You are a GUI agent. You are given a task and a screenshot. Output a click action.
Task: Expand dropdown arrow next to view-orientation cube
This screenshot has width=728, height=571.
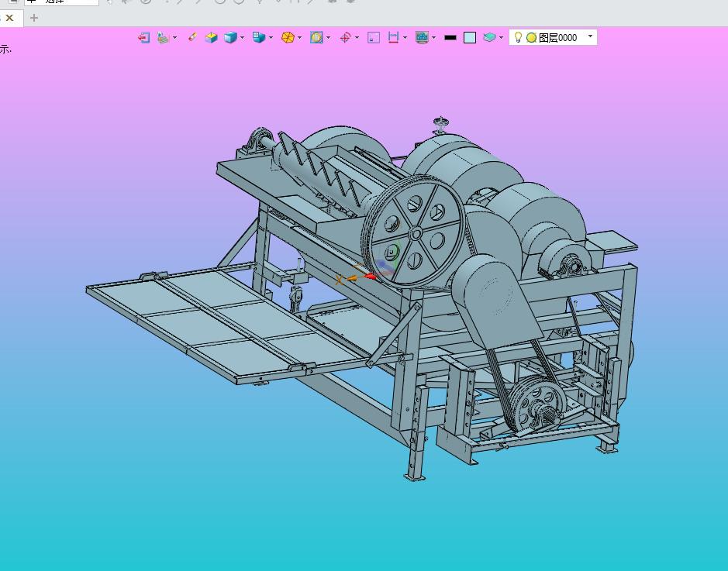271,37
